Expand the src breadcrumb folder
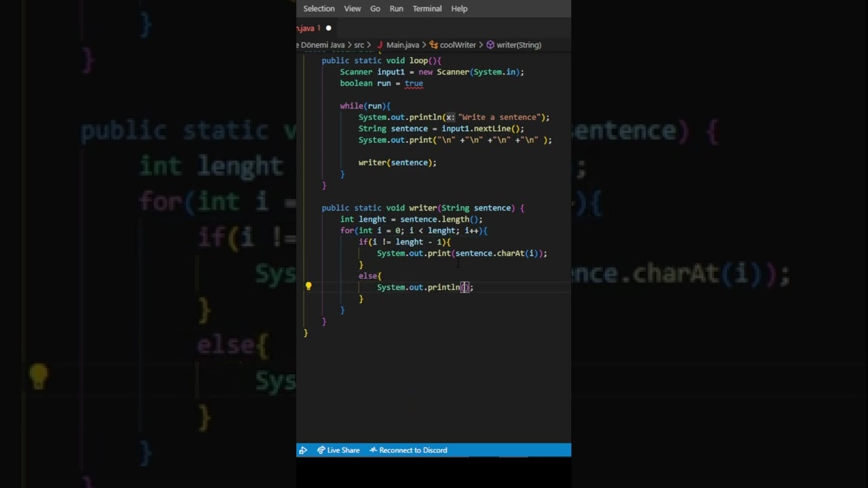This screenshot has height=488, width=868. click(359, 45)
